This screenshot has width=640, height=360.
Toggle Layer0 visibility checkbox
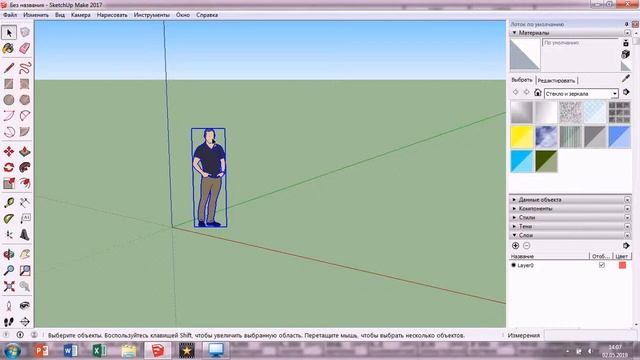[x=602, y=265]
